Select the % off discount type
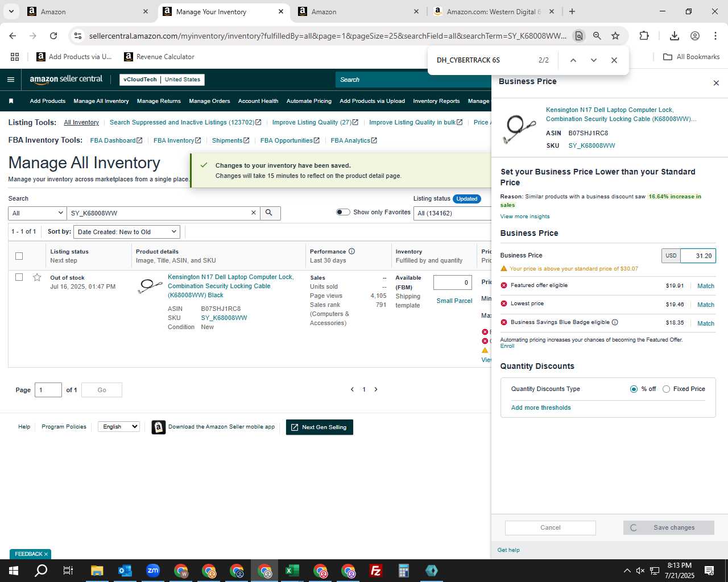This screenshot has width=728, height=582. pos(634,389)
